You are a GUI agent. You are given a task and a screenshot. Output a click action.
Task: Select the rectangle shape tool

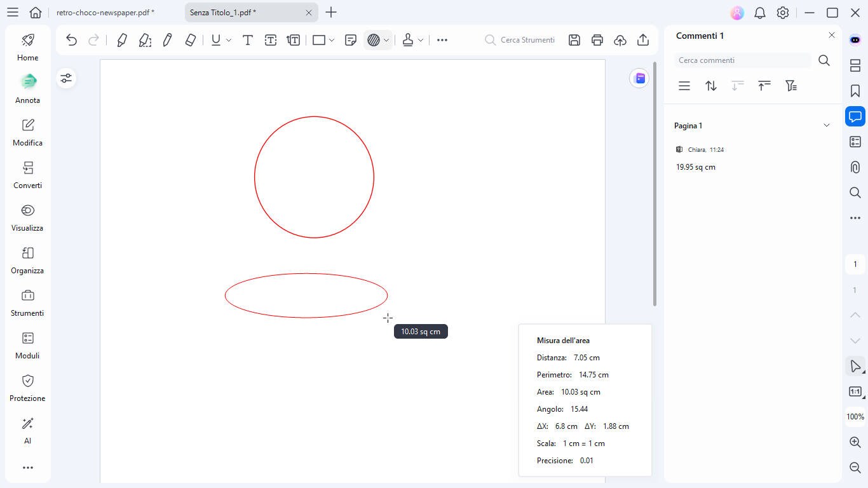pyautogui.click(x=319, y=40)
